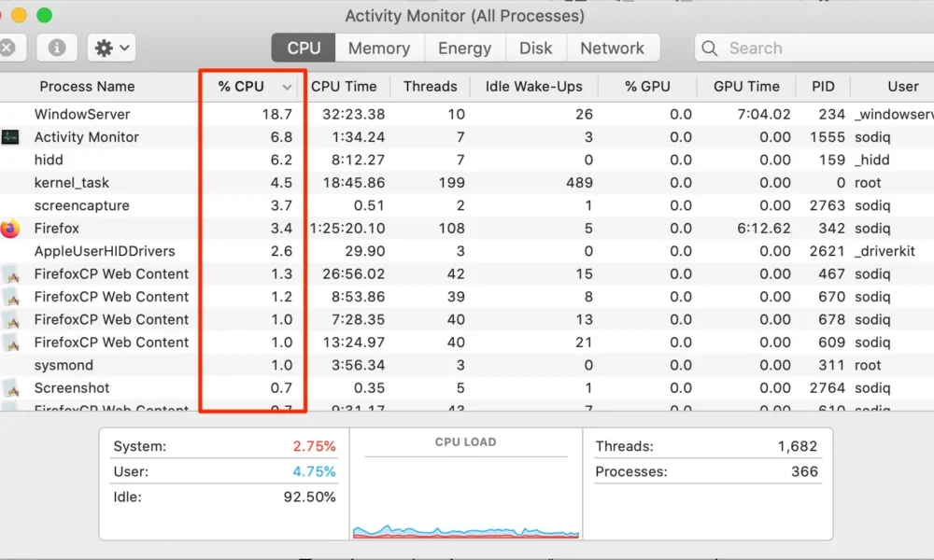Open the Network tab

[614, 48]
